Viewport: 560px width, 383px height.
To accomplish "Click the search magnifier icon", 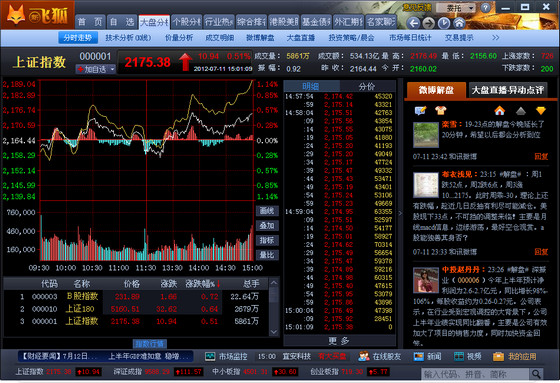I will point(536,374).
